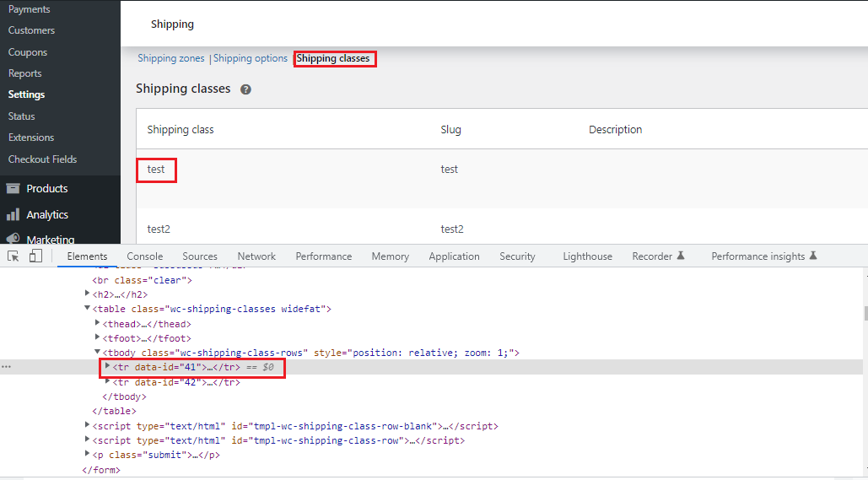Click the Slug column header
The height and width of the screenshot is (480, 868).
click(x=450, y=130)
